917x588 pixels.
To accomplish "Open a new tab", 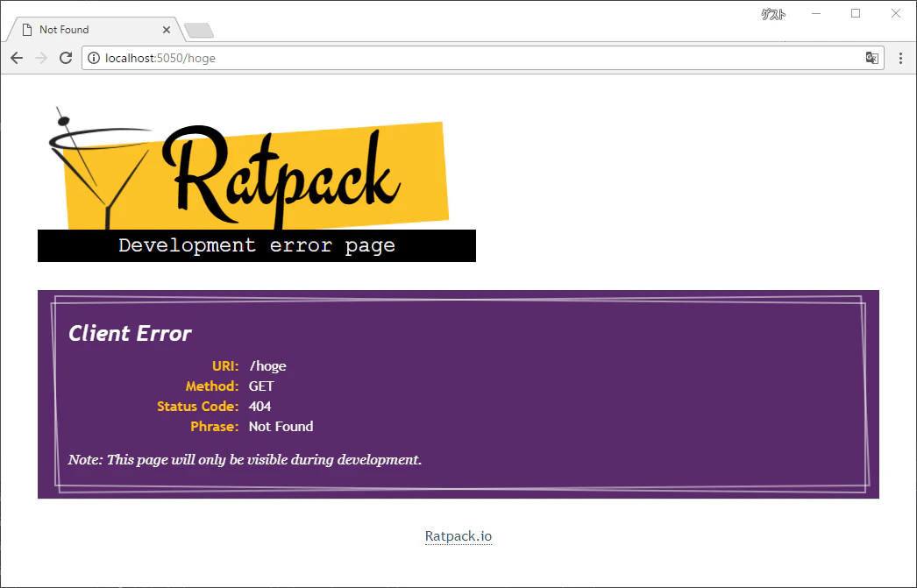I will 199,31.
